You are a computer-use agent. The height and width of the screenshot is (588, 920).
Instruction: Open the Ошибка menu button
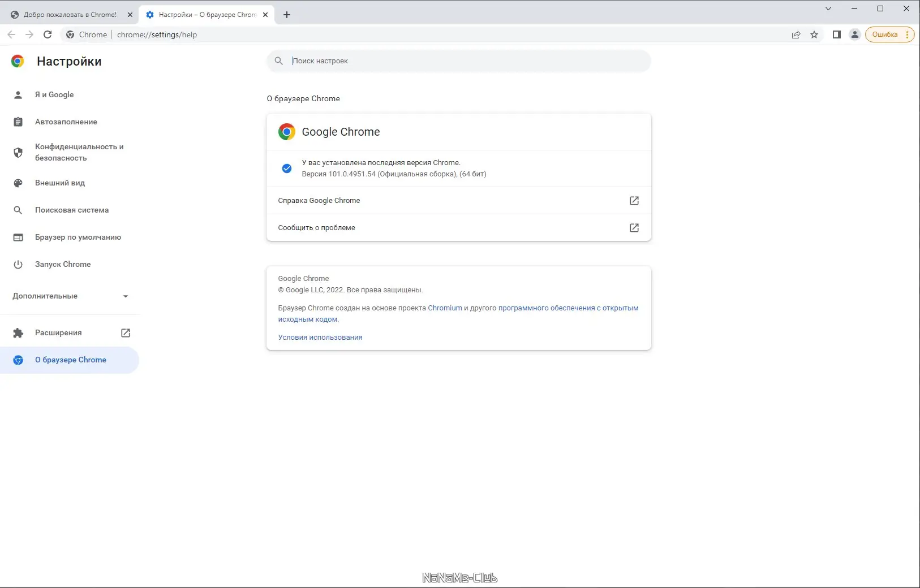click(x=889, y=34)
